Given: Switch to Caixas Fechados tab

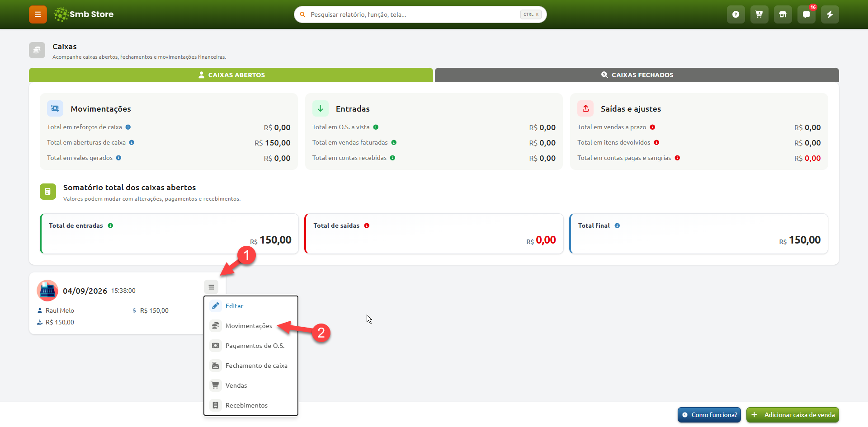Looking at the screenshot, I should click(x=637, y=75).
